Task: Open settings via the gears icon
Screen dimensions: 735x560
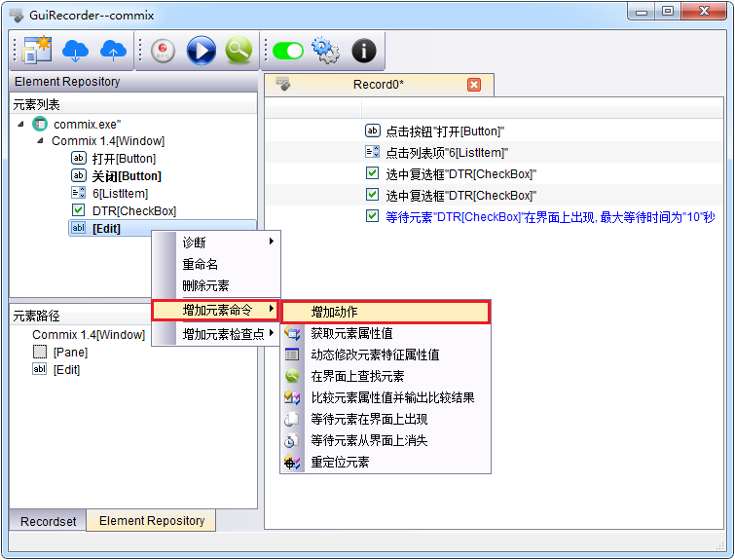Action: click(325, 51)
